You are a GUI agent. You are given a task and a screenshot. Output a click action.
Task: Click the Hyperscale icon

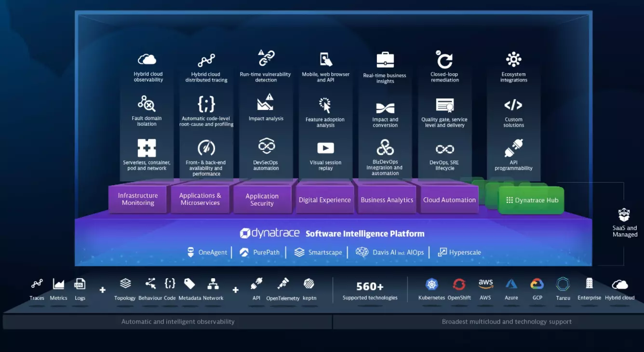442,252
